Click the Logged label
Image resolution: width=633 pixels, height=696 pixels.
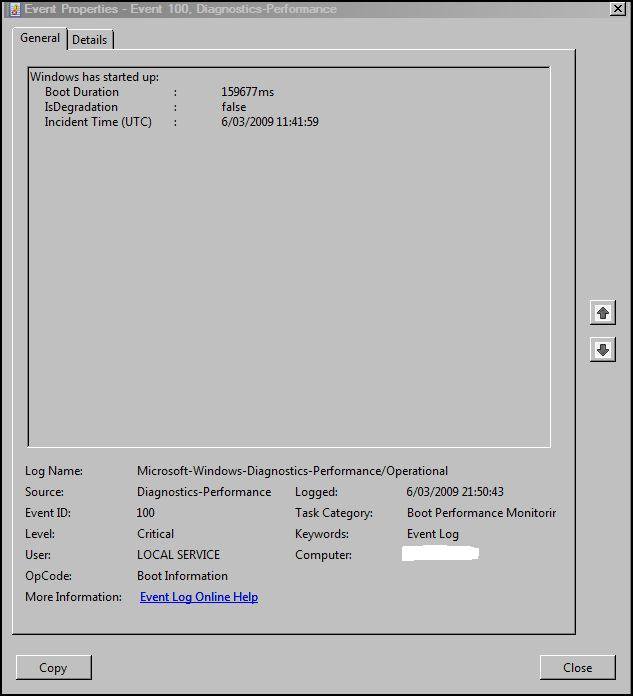pos(316,492)
